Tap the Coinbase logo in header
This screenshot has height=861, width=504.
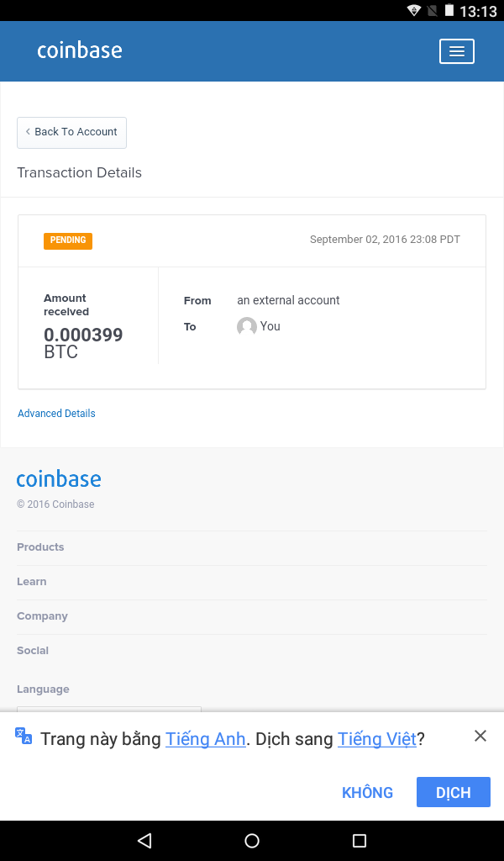[80, 50]
